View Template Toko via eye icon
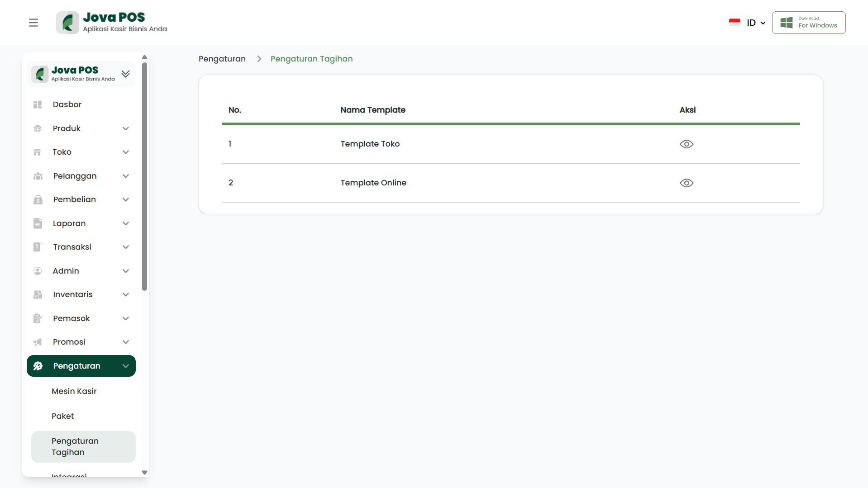This screenshot has height=488, width=868. (686, 144)
